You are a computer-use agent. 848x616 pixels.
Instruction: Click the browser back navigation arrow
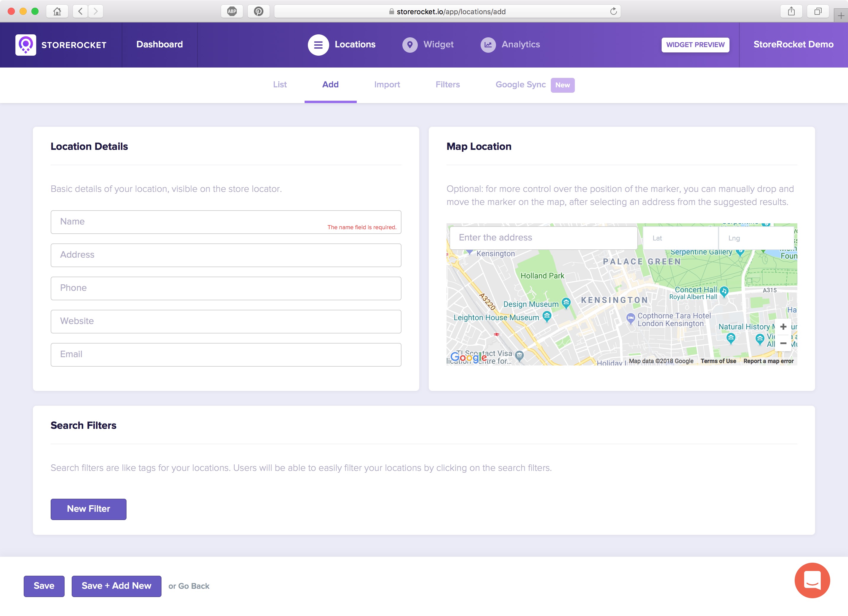[81, 11]
